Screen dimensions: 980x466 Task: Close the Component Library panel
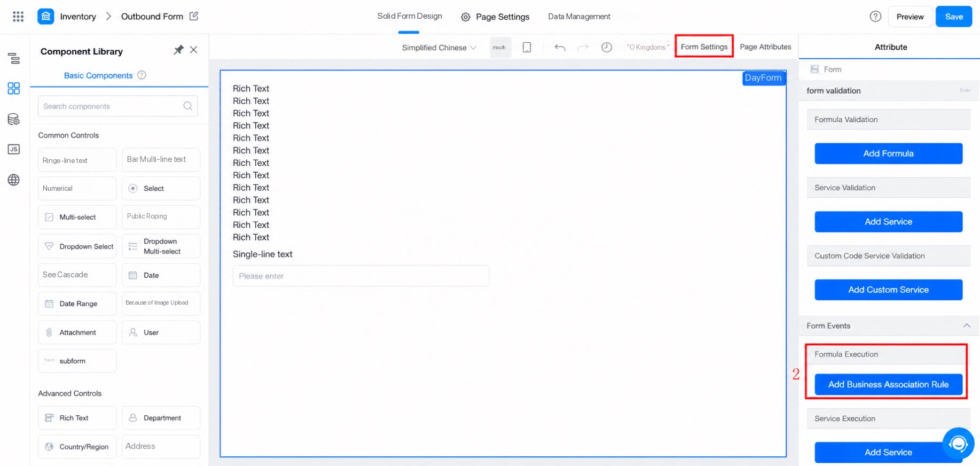tap(194, 50)
